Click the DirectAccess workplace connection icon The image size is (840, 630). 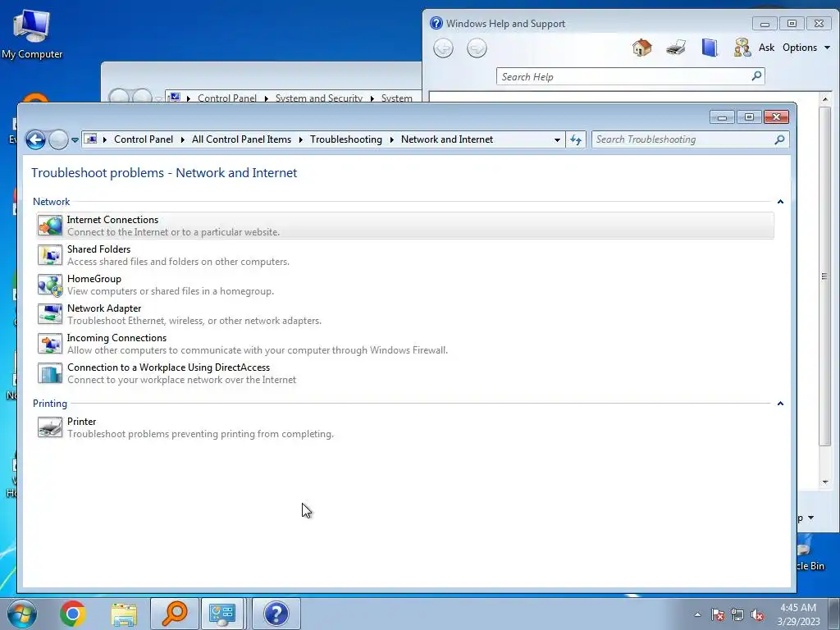click(x=50, y=373)
